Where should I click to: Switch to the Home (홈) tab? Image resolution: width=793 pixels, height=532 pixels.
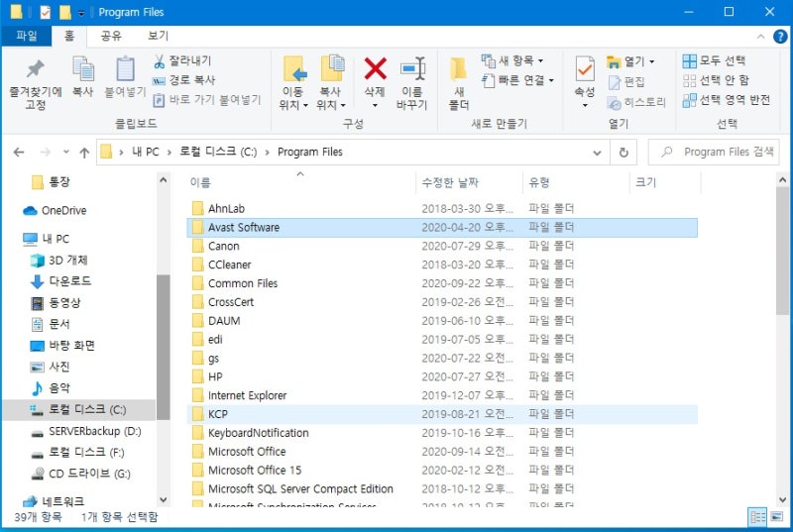(x=69, y=36)
